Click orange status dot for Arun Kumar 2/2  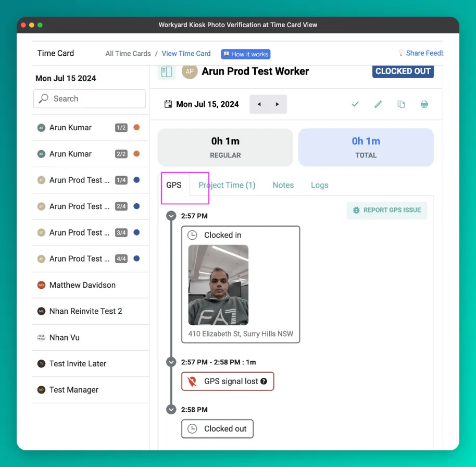(136, 154)
